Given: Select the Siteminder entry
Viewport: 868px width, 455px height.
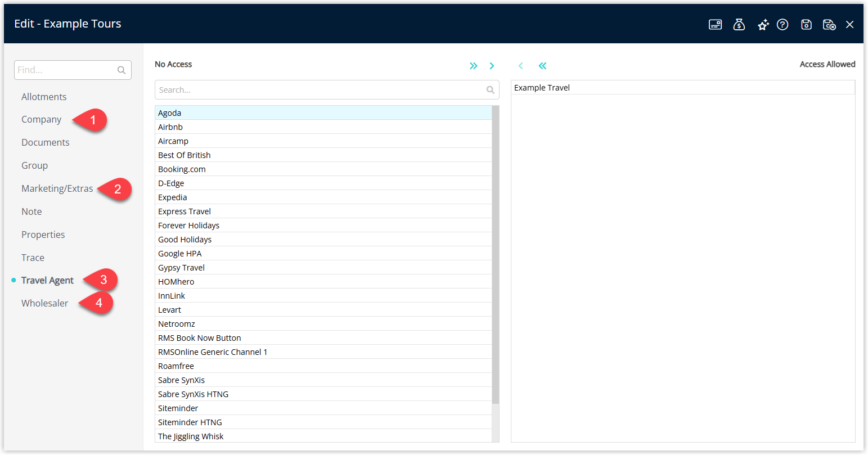Looking at the screenshot, I should pyautogui.click(x=323, y=408).
